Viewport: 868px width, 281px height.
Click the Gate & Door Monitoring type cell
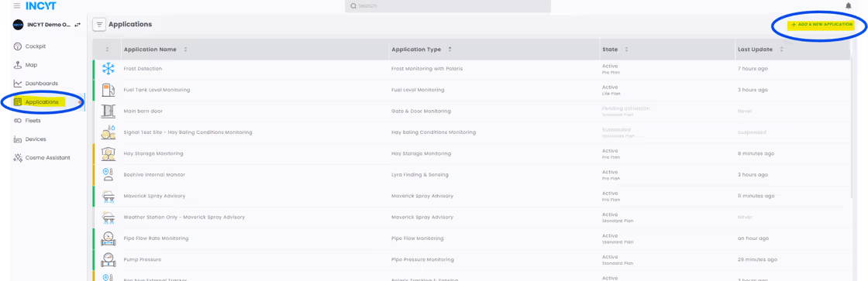(x=421, y=111)
